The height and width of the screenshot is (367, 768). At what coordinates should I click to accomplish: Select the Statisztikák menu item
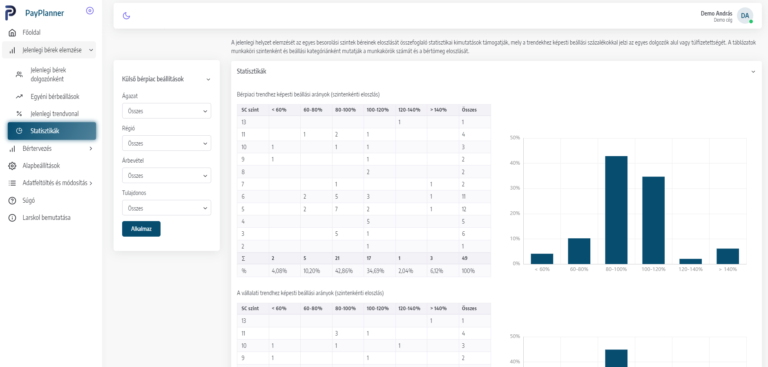coord(52,131)
